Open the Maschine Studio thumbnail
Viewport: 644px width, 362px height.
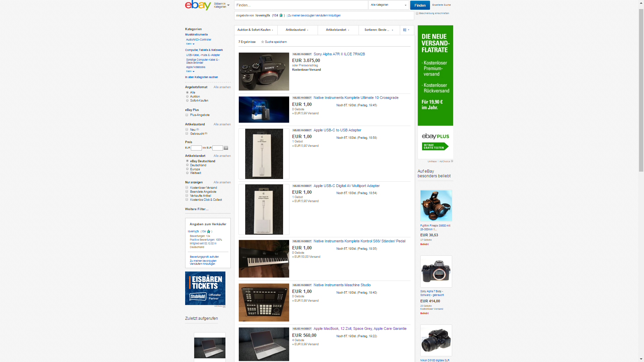(264, 302)
